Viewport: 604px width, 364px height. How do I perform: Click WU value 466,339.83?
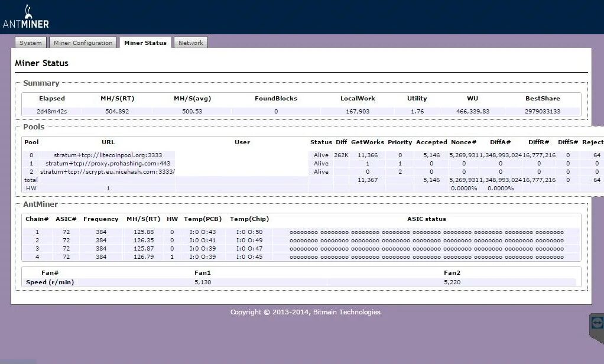click(x=473, y=111)
